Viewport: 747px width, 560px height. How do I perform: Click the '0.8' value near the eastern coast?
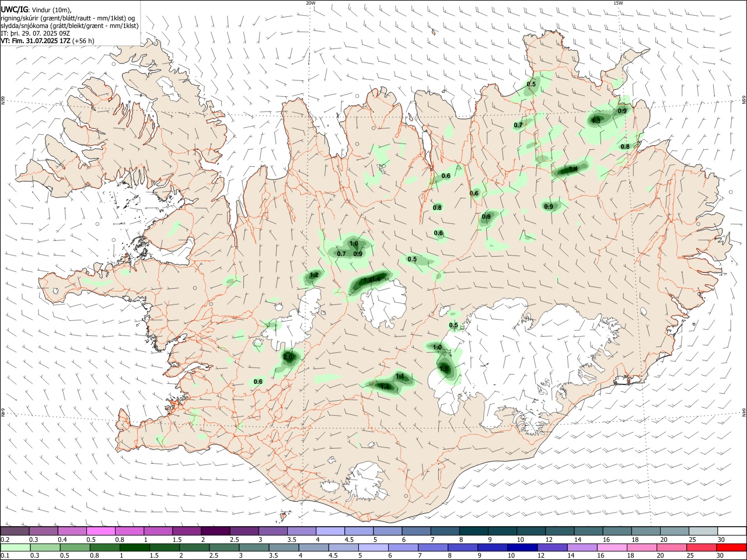(x=625, y=147)
